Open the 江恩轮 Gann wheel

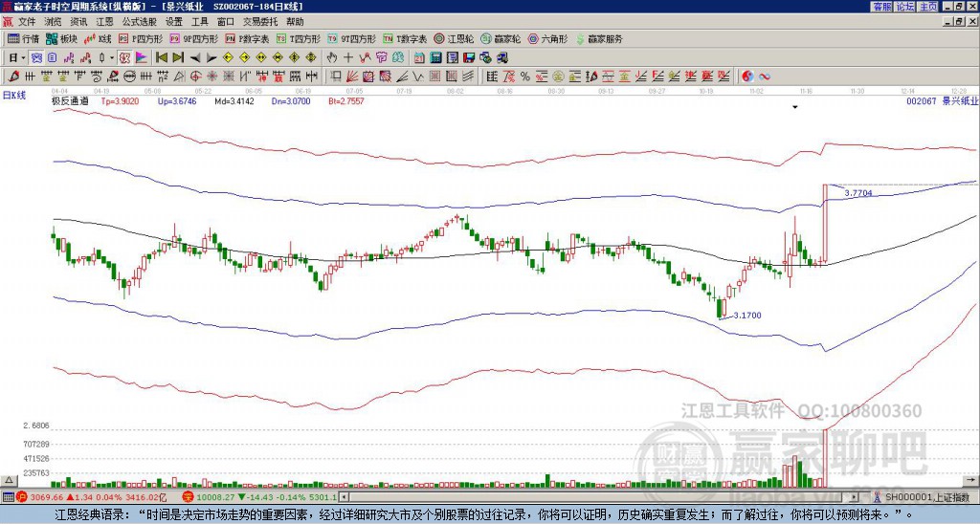[453, 38]
